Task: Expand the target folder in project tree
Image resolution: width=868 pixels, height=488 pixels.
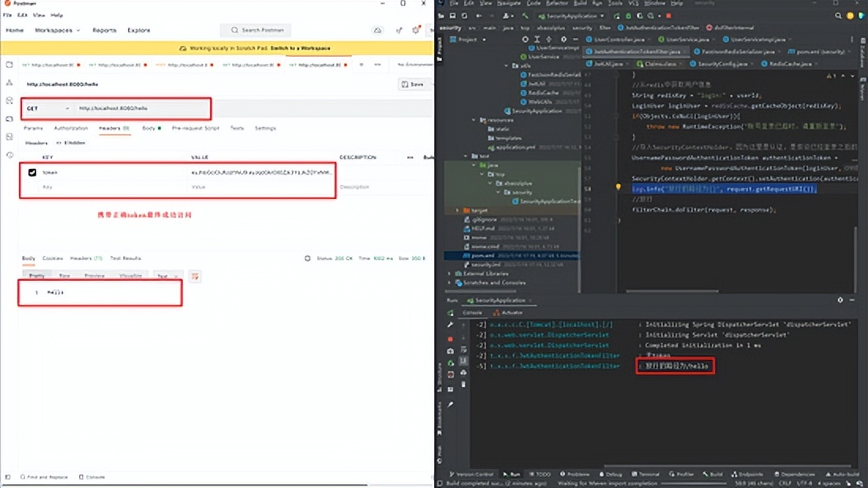Action: [x=457, y=211]
